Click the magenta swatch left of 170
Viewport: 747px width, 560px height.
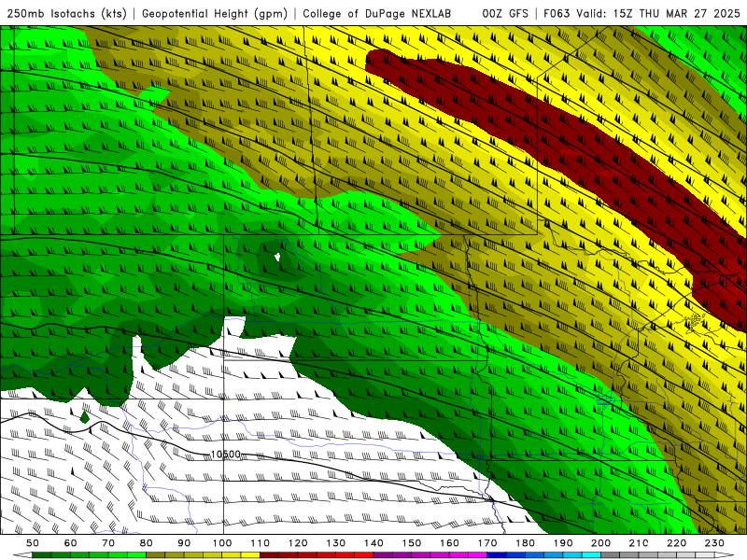(x=477, y=555)
